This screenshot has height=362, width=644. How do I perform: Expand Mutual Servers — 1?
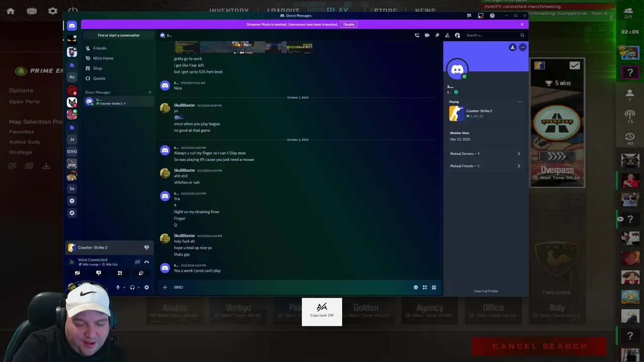[x=485, y=153]
